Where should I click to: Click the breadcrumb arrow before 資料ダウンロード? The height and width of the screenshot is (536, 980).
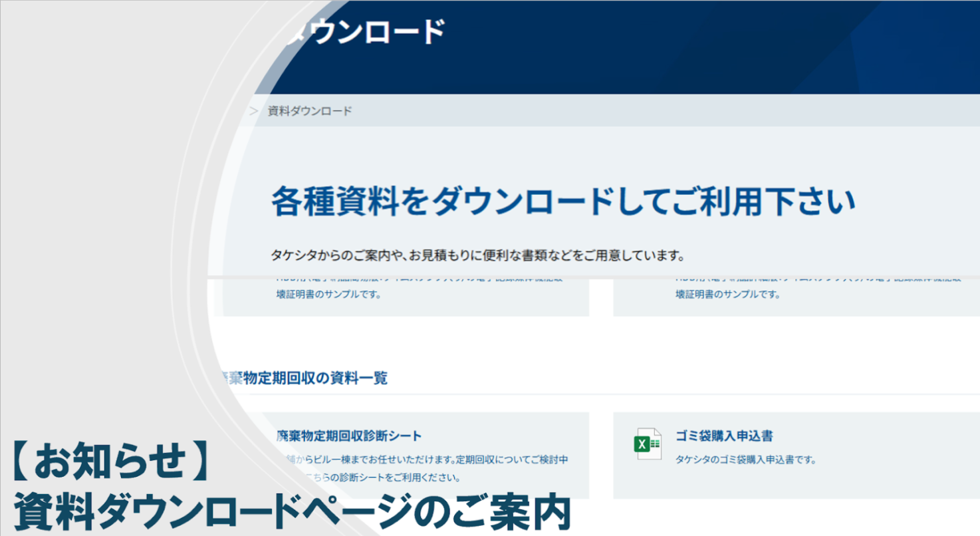(253, 111)
